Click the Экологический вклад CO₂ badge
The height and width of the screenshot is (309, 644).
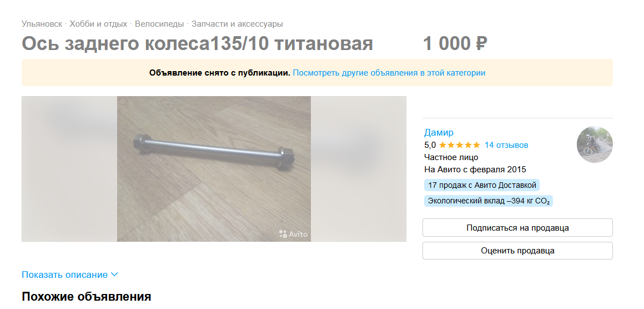tap(489, 201)
